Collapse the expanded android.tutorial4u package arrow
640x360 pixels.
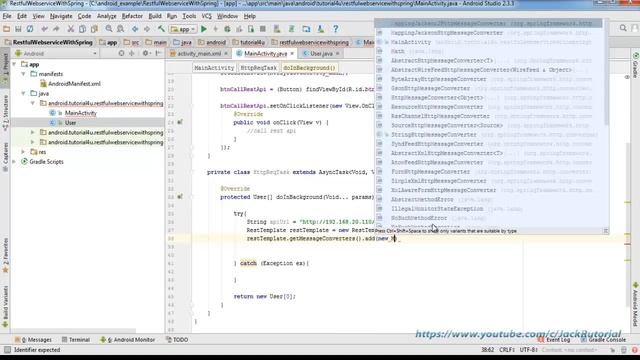pyautogui.click(x=33, y=103)
